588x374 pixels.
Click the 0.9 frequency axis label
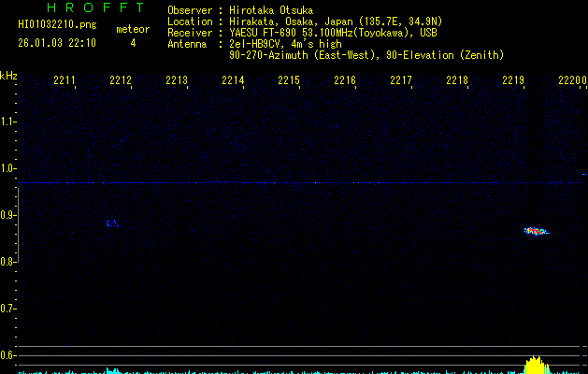pos(8,215)
